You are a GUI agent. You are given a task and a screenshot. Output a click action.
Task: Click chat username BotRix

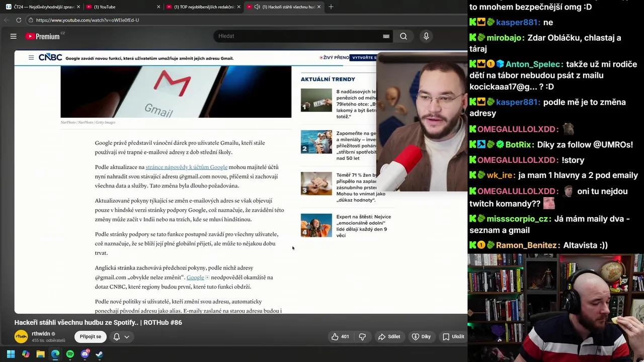(518, 145)
